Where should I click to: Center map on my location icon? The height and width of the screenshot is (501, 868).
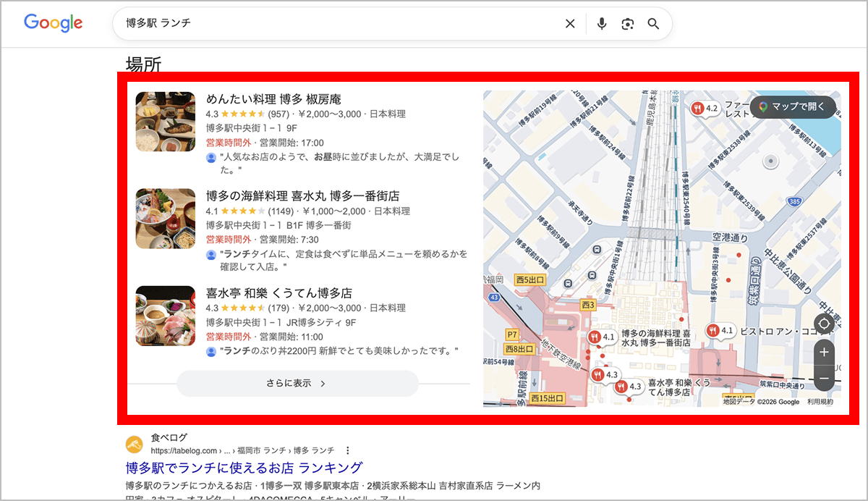824,324
